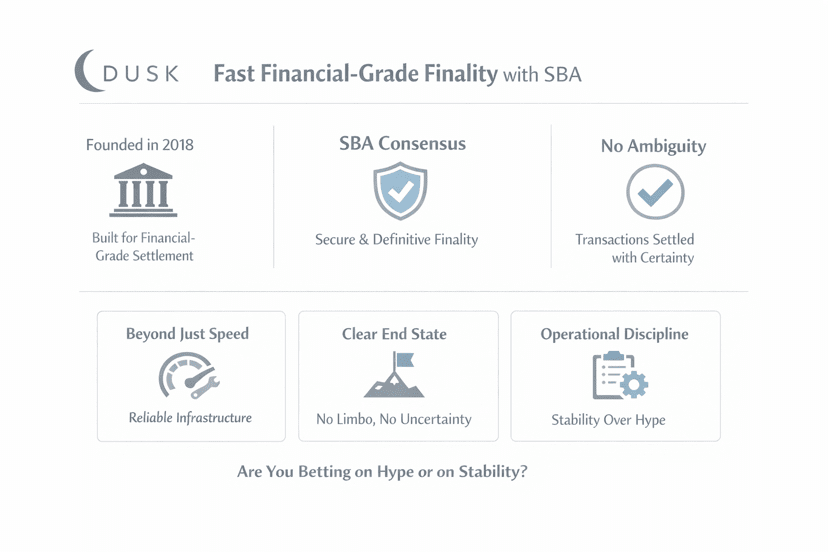This screenshot has width=828, height=552.
Task: Click the "Fast Financial-Grade Finality" title
Action: click(355, 74)
